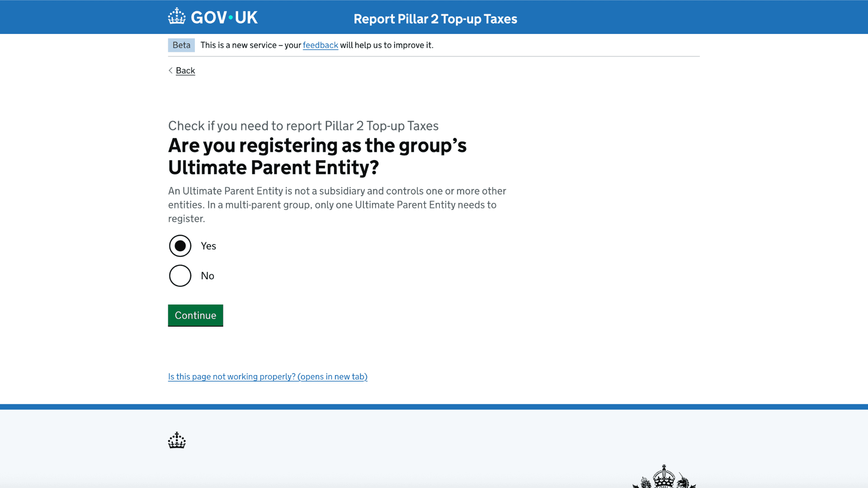The image size is (868, 488).
Task: Click the Ultimate Parent Entity heading
Action: point(317,156)
